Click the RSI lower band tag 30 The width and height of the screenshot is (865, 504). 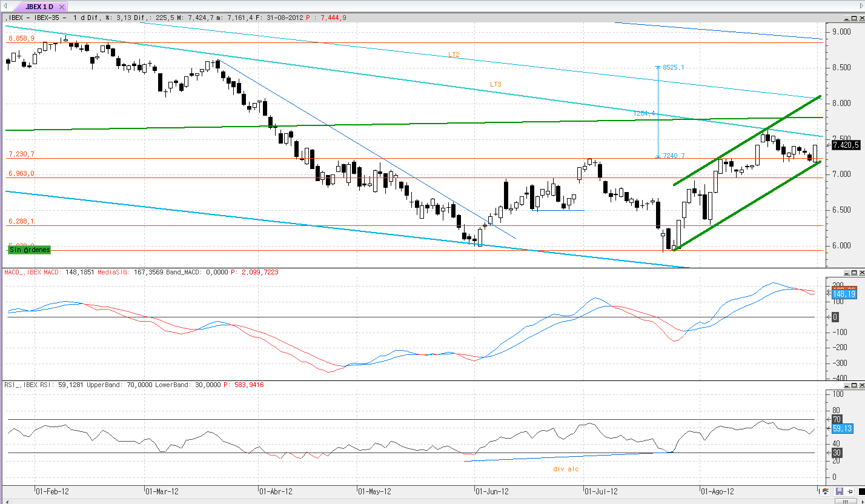pyautogui.click(x=837, y=453)
